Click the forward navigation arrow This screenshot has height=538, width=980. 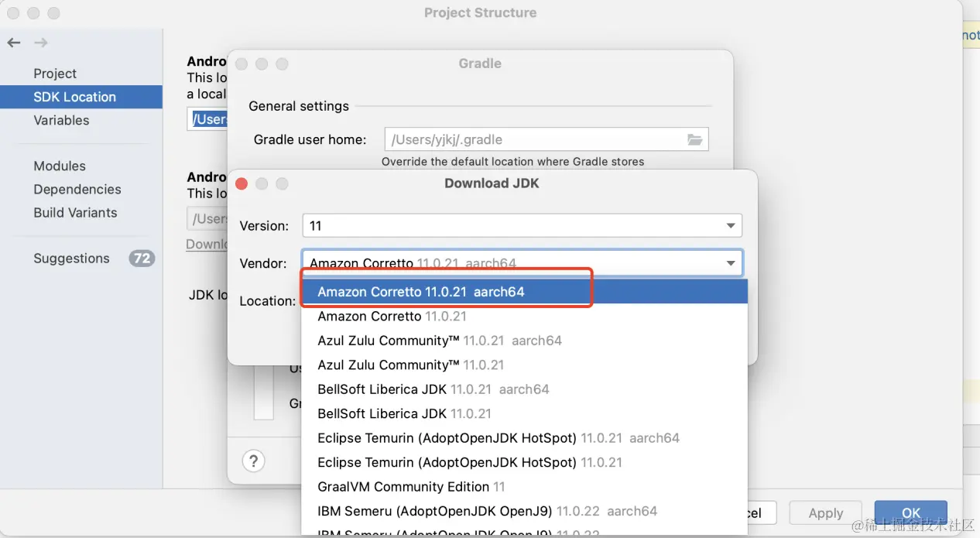41,43
